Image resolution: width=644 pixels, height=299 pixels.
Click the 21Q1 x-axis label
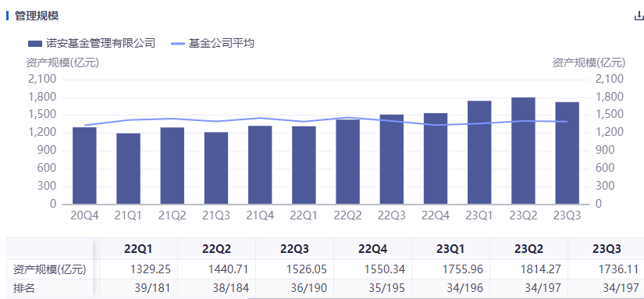coord(128,215)
